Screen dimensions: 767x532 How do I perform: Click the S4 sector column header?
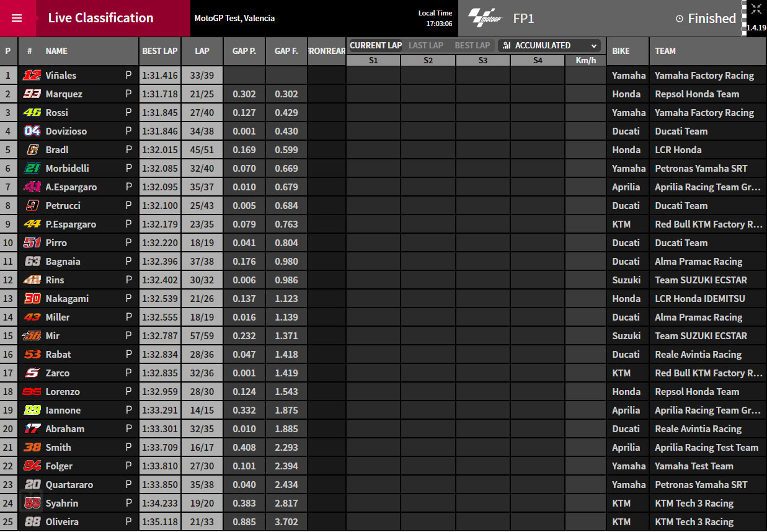tap(538, 60)
